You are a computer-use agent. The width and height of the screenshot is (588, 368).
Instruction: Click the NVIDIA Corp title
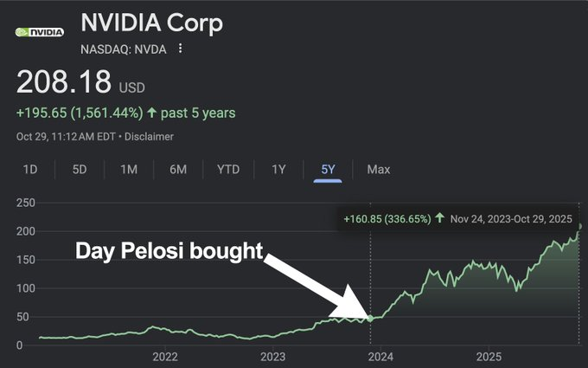151,23
